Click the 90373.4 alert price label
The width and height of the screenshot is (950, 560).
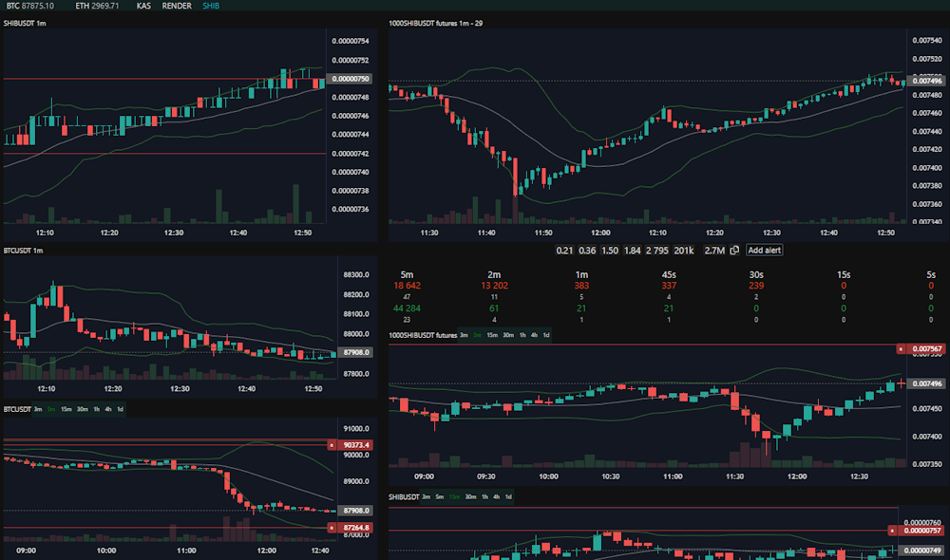[x=355, y=445]
